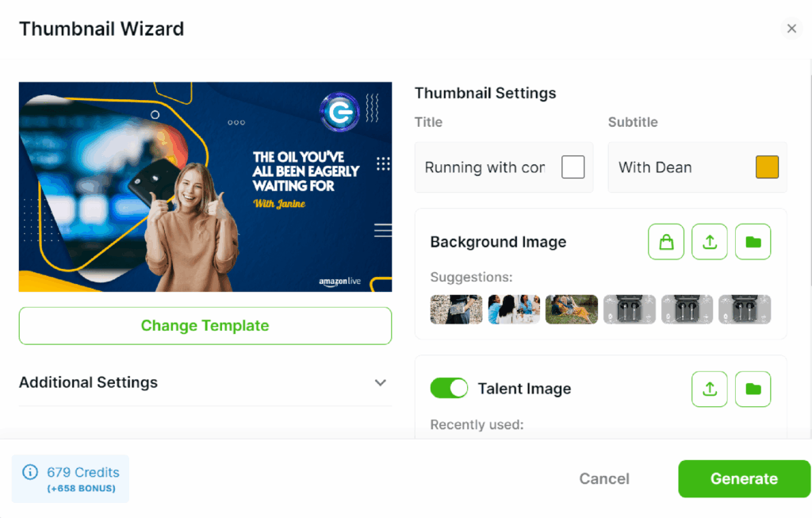Click the shopping bag icon for Background Image
The height and width of the screenshot is (518, 812).
(x=666, y=242)
